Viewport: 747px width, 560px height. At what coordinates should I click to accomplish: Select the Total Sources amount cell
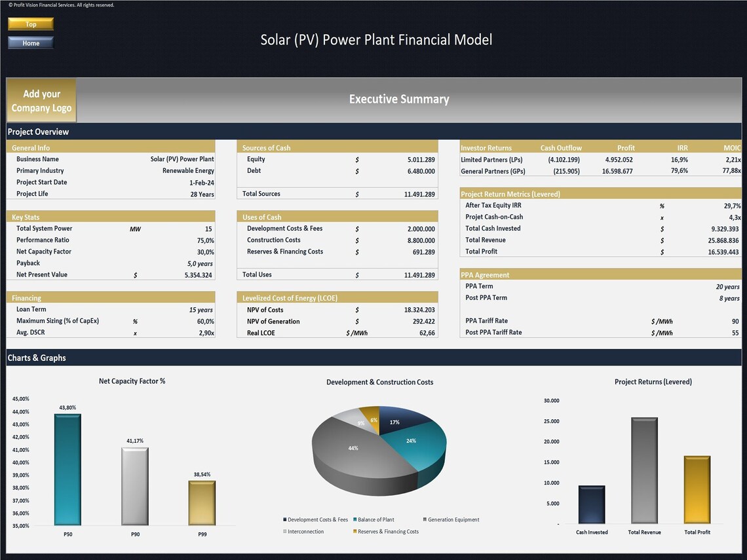click(x=419, y=193)
